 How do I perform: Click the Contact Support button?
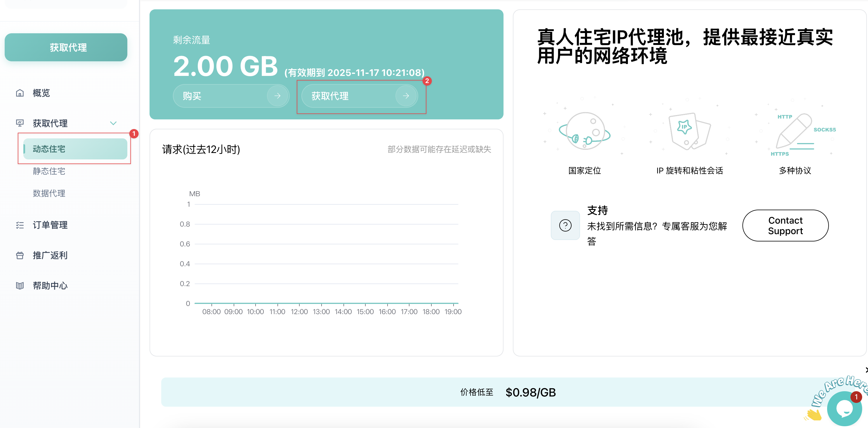click(x=785, y=225)
